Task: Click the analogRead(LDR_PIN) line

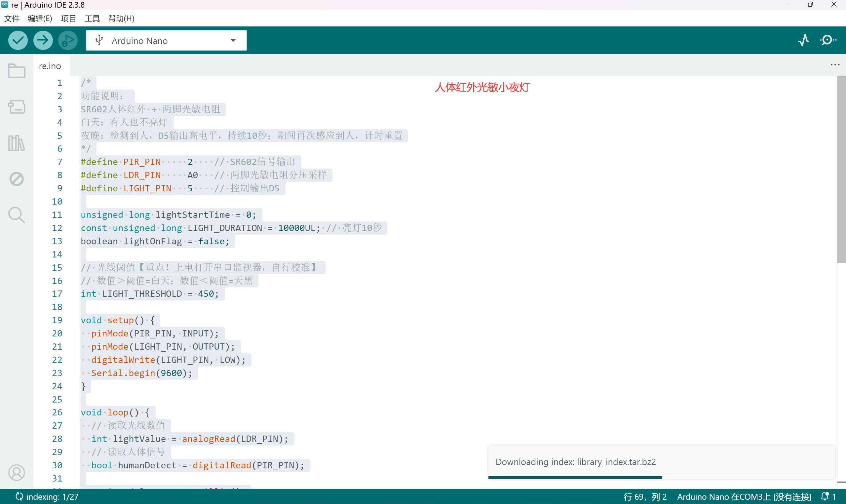Action: [190, 439]
